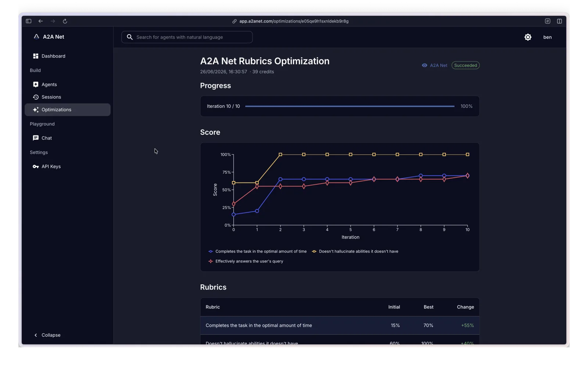The image size is (588, 372).
Task: Click the A2A Net agent link
Action: 438,65
